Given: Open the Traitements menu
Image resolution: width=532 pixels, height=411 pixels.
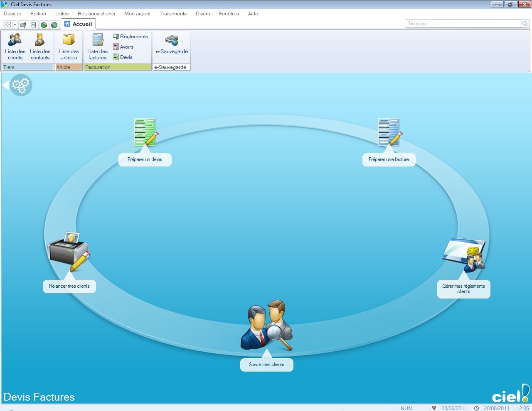Looking at the screenshot, I should tap(173, 14).
